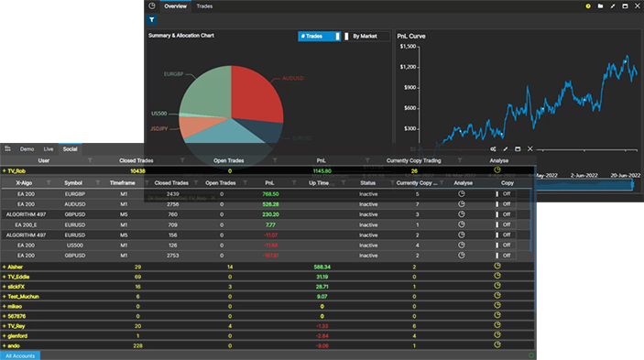Open filter for the User column
Viewport: 644px width, 360px height.
point(90,160)
